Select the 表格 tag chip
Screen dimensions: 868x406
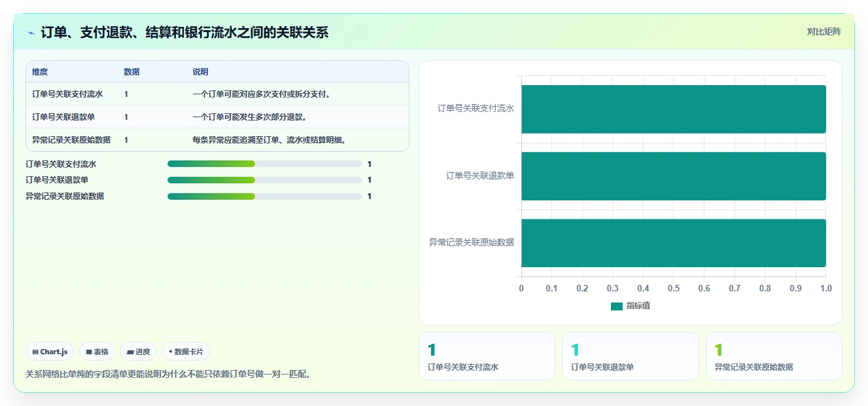click(97, 352)
